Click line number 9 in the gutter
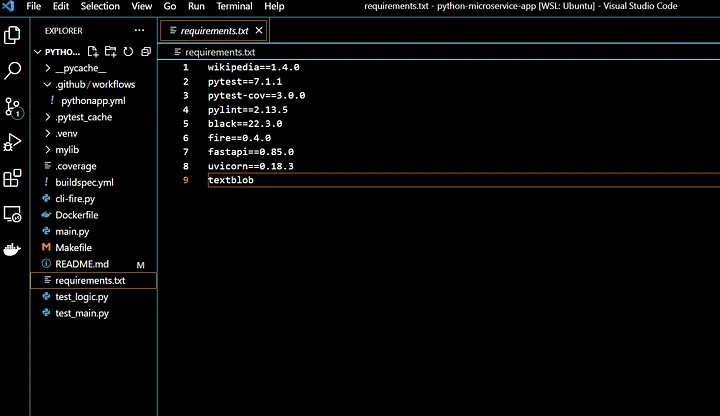Screen dimensions: 720x416 (186, 180)
